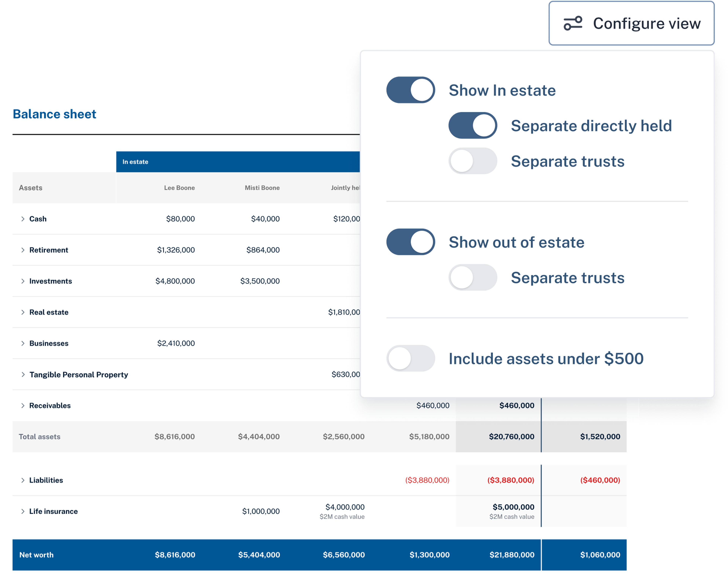
Task: Click the red Liabilities value ($460,000)
Action: tap(600, 480)
